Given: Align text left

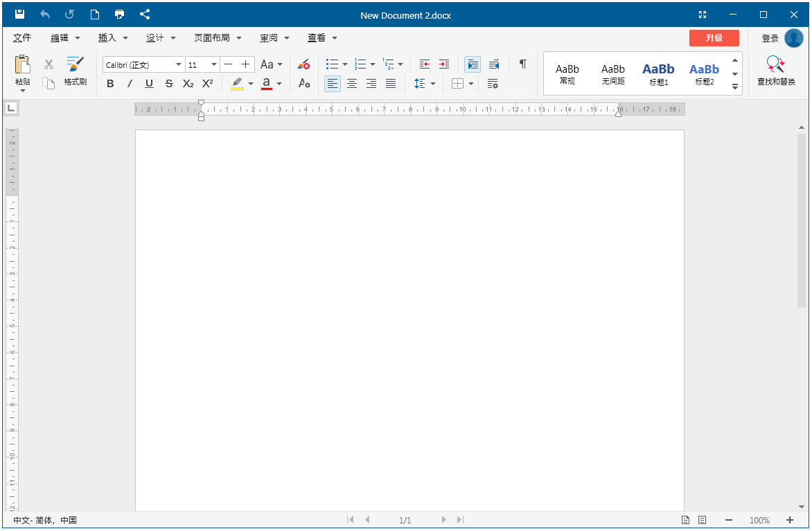Looking at the screenshot, I should pos(333,83).
